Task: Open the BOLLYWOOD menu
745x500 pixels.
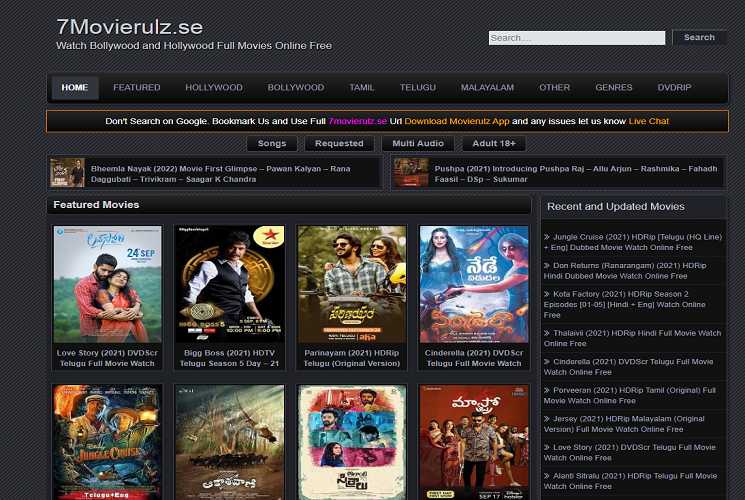Action: coord(296,87)
